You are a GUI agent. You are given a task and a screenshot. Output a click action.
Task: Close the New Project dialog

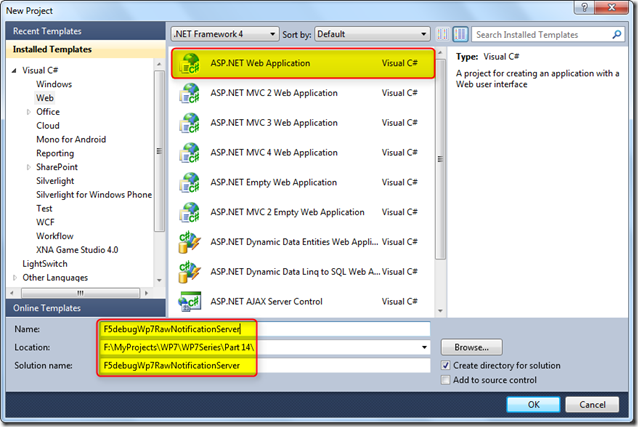pos(612,7)
